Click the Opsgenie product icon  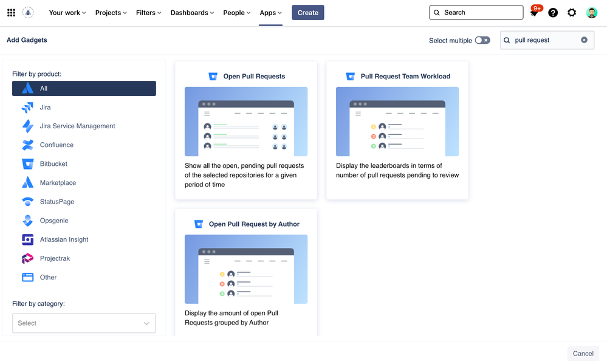[27, 221]
